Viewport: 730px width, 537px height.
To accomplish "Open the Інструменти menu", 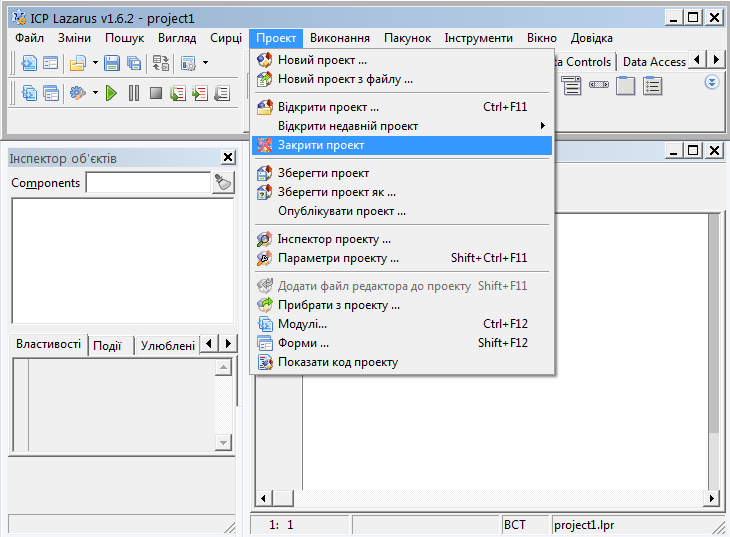I will click(x=479, y=38).
